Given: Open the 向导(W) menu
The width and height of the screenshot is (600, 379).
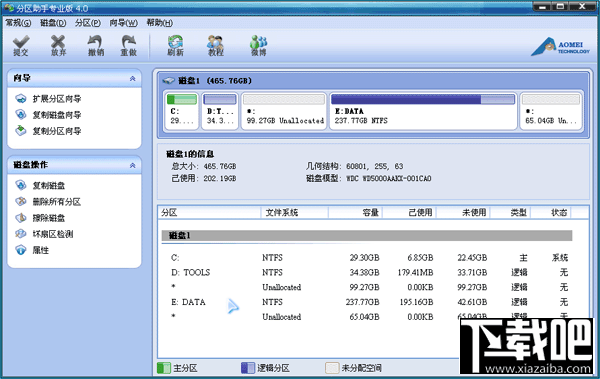Looking at the screenshot, I should pos(123,23).
